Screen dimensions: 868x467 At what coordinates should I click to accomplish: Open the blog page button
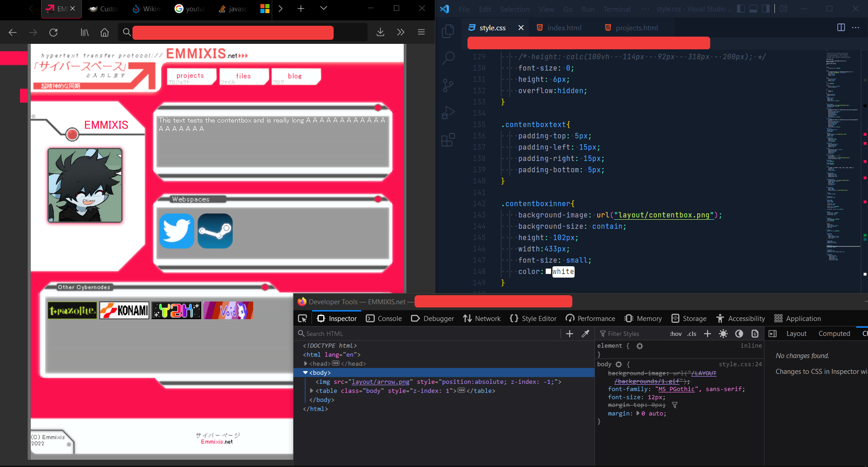[x=295, y=76]
